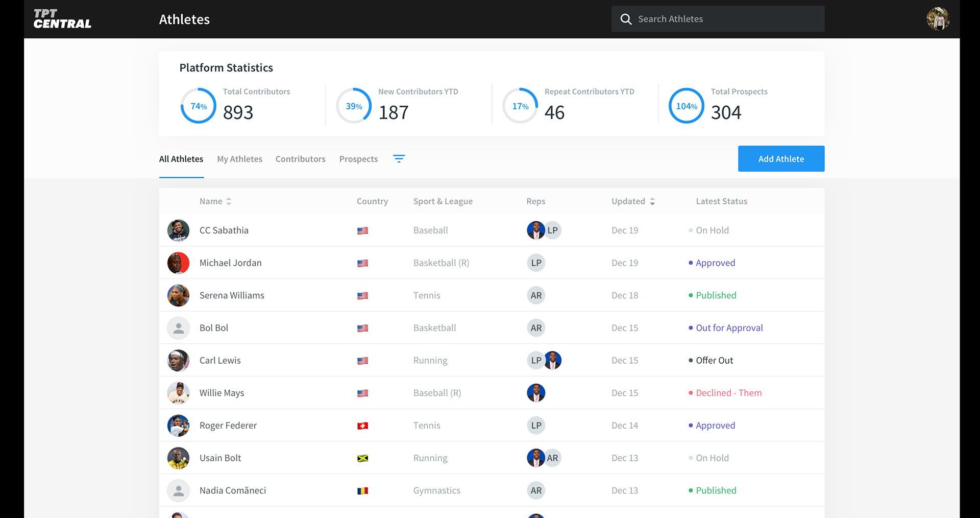The width and height of the screenshot is (980, 518).
Task: Open the Roger Federer athlete name
Action: [228, 426]
